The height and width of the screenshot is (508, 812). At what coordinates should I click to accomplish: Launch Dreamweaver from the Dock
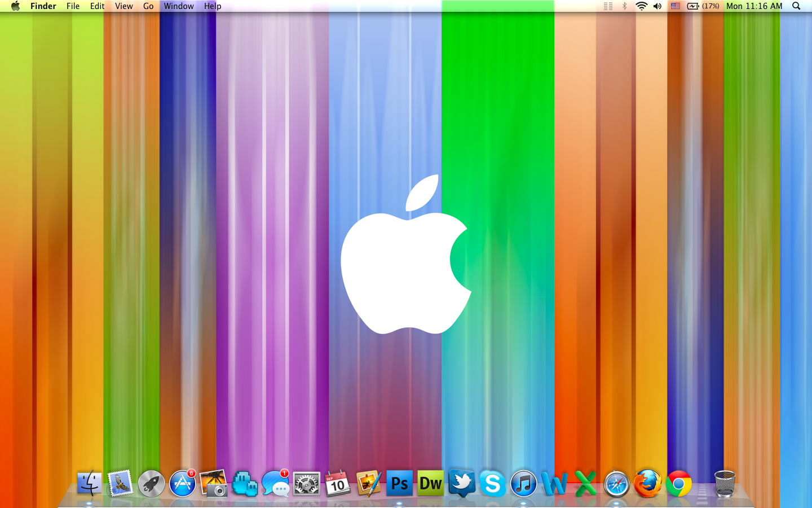430,484
